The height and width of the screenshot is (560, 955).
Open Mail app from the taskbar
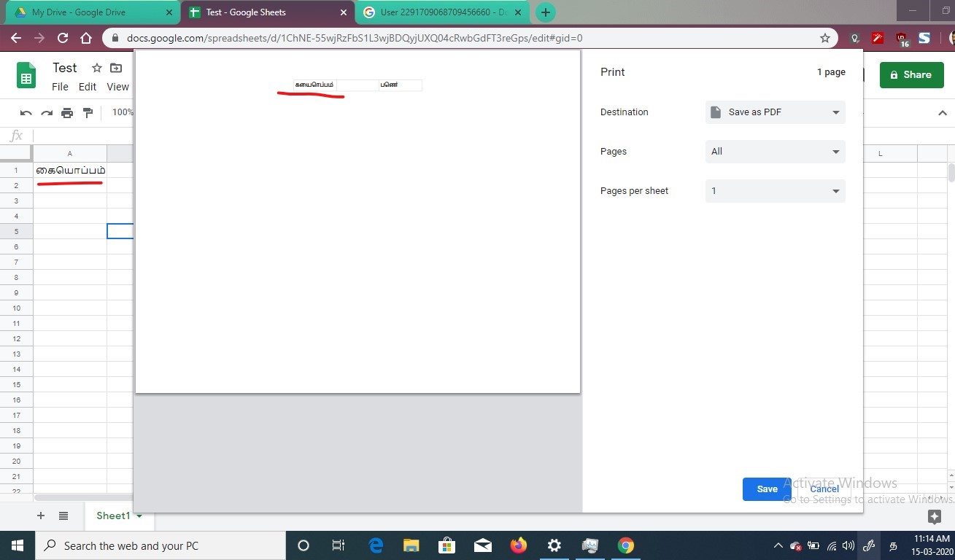pyautogui.click(x=482, y=545)
